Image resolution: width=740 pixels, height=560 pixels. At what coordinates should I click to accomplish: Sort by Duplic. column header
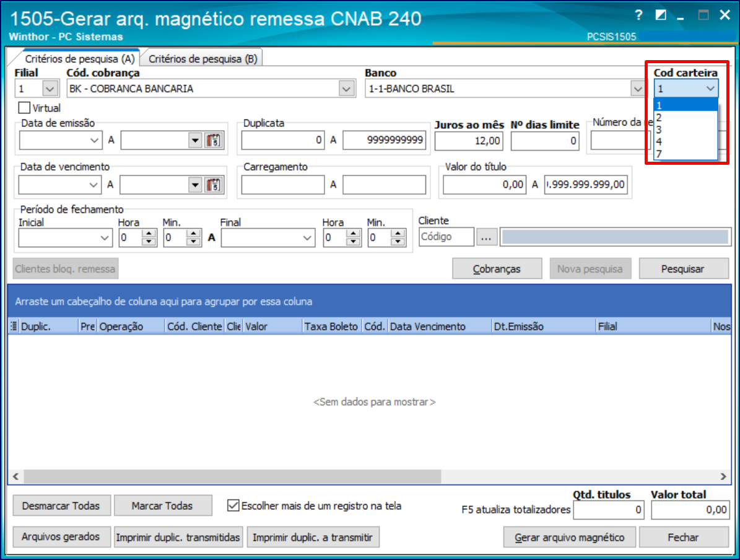[x=48, y=326]
